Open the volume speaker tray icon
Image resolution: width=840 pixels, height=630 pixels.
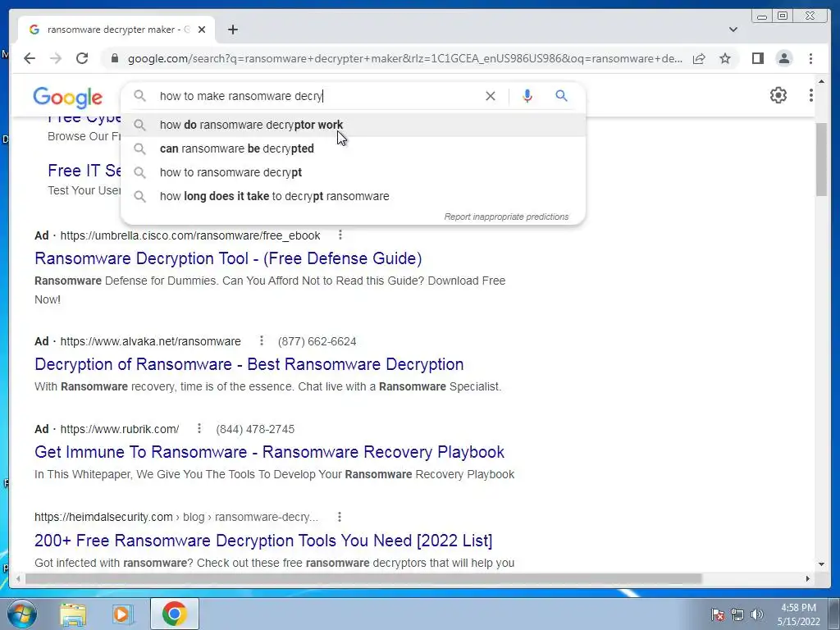pos(757,614)
